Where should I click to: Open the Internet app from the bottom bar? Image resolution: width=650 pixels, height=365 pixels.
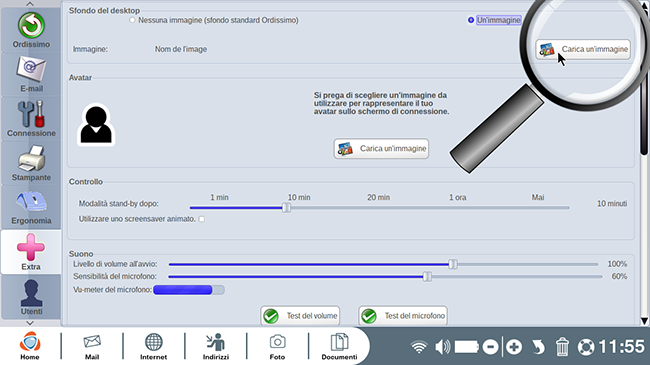click(153, 346)
